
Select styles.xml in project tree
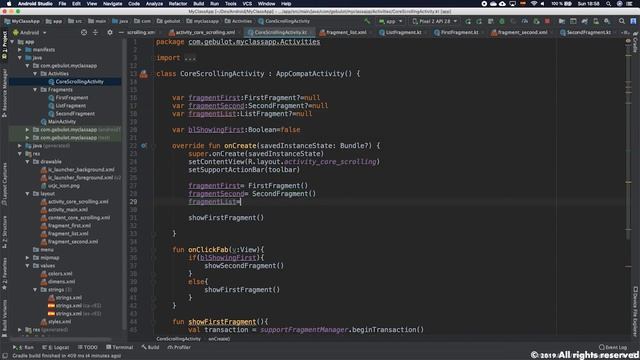[59, 322]
